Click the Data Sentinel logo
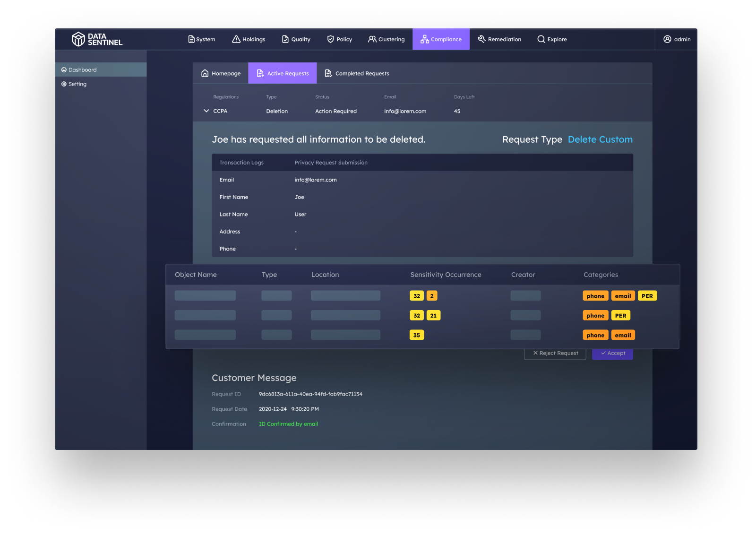The height and width of the screenshot is (535, 756). 97,39
